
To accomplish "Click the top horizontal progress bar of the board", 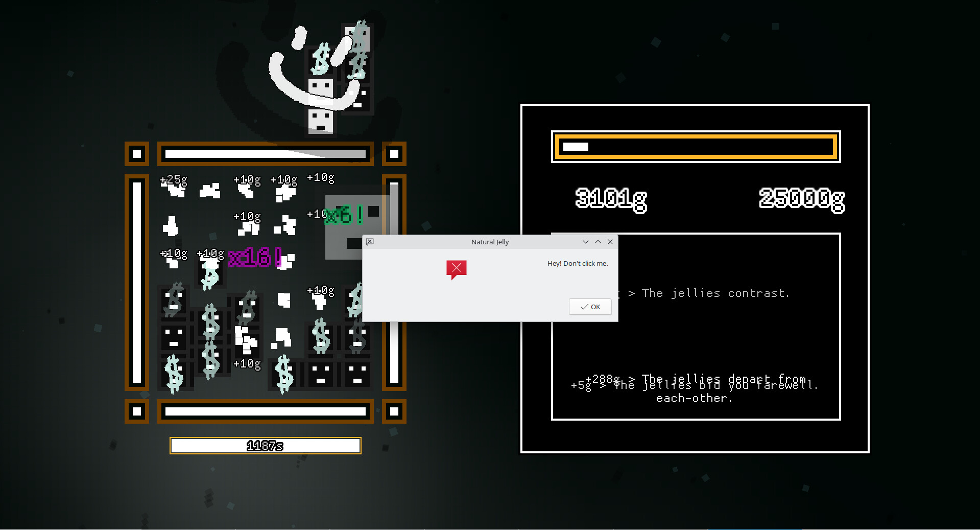I will point(265,153).
